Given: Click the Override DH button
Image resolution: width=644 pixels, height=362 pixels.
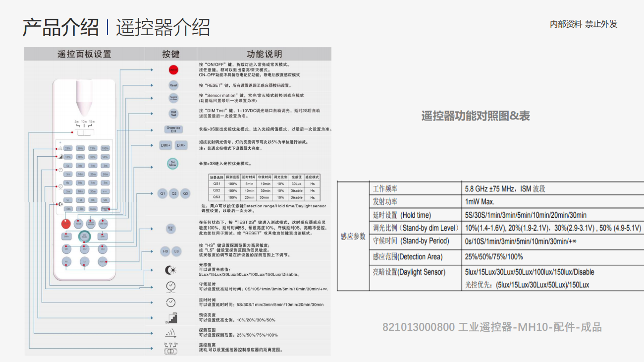Looking at the screenshot, I should 173,129.
